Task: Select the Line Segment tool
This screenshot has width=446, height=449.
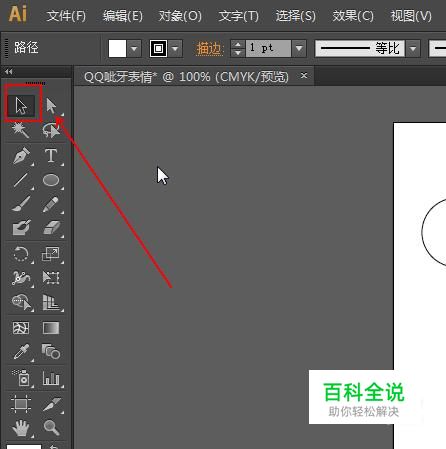Action: click(x=21, y=180)
